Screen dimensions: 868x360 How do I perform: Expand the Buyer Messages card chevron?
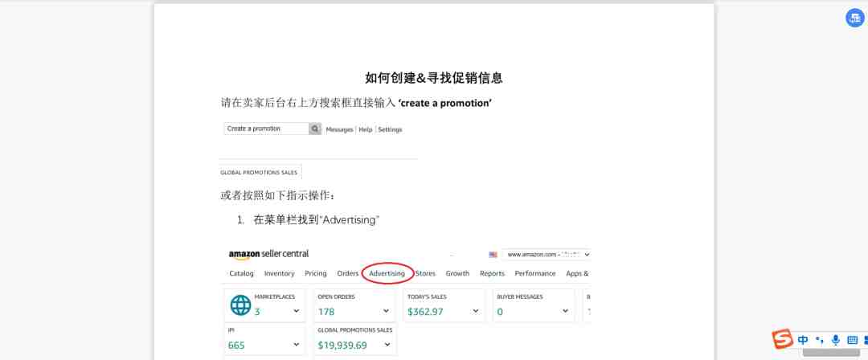[x=565, y=311]
